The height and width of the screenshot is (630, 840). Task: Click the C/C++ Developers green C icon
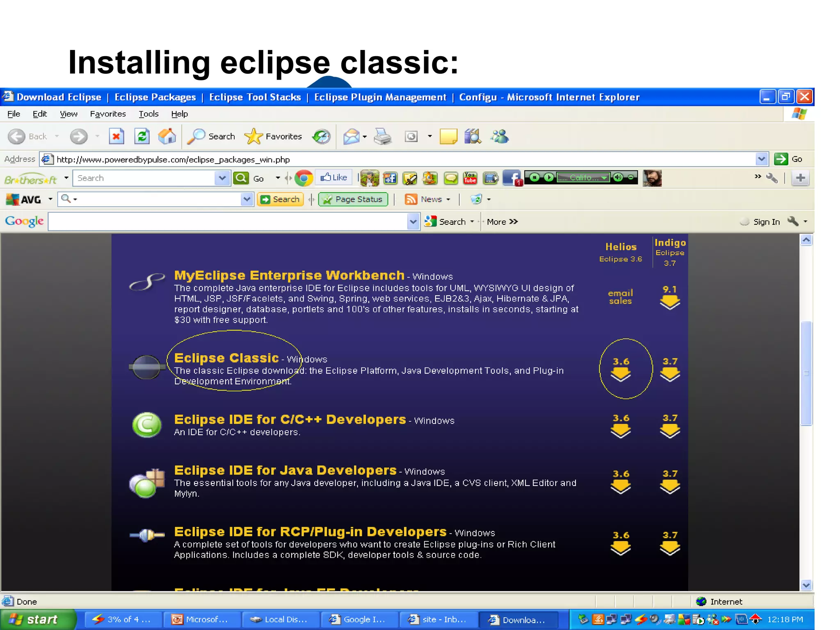pyautogui.click(x=147, y=425)
